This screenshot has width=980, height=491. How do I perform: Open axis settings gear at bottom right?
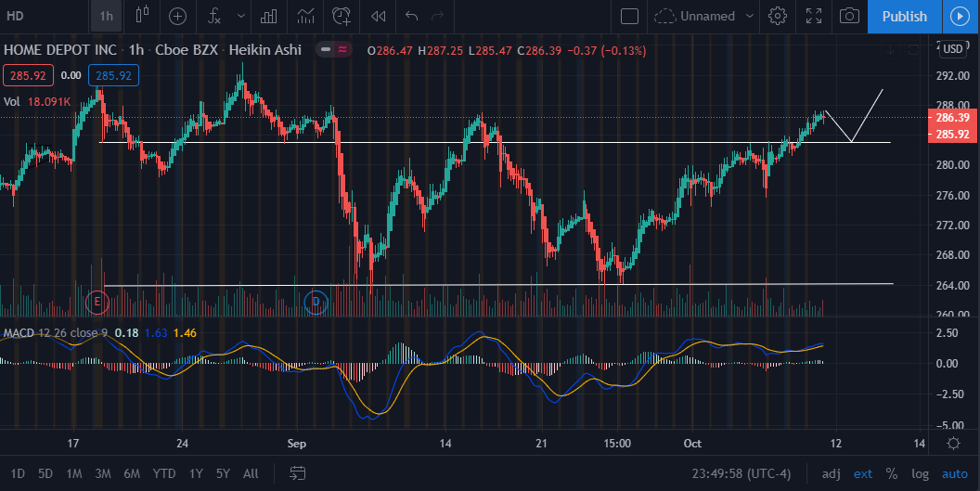point(953,444)
